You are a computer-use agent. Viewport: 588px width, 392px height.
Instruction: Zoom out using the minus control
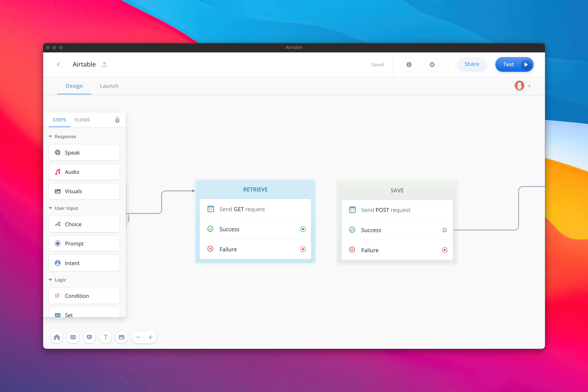pos(138,337)
